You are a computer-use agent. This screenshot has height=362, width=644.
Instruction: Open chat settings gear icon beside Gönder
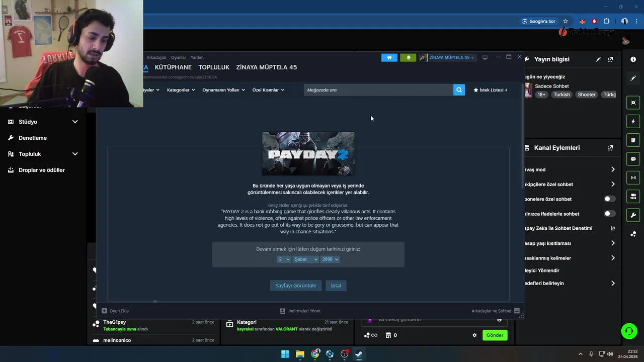[x=474, y=335]
